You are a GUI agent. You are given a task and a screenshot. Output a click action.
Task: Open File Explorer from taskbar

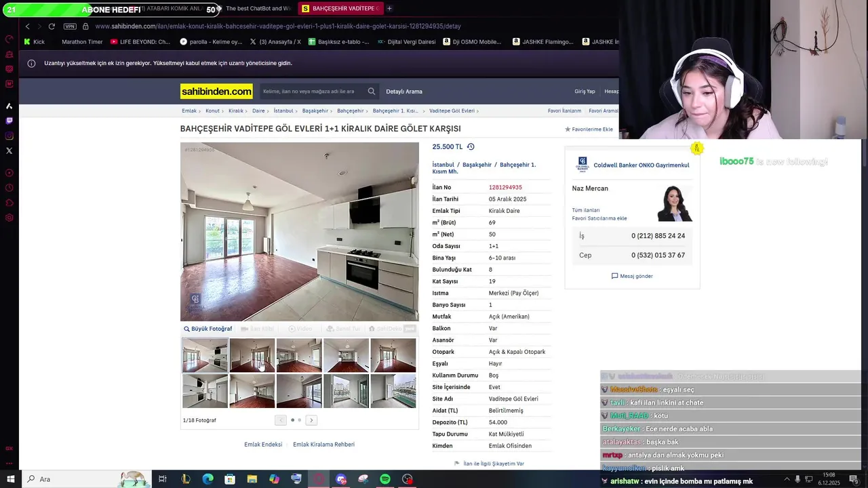[x=252, y=479]
